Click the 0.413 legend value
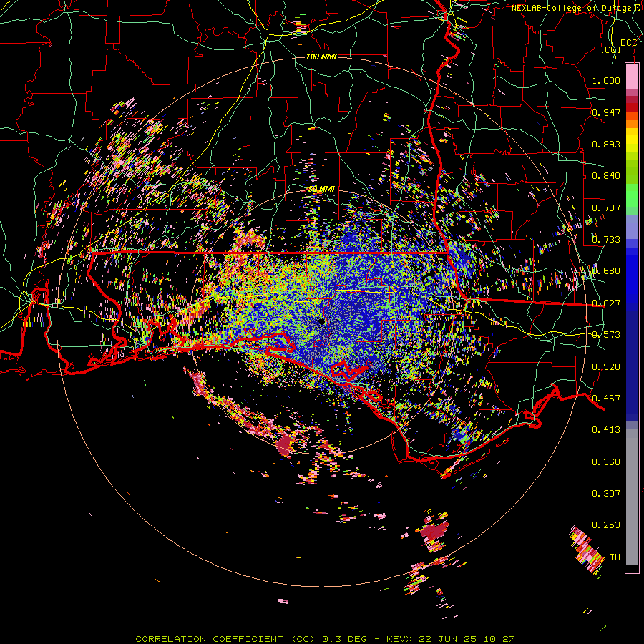The width and height of the screenshot is (644, 644). click(x=606, y=430)
